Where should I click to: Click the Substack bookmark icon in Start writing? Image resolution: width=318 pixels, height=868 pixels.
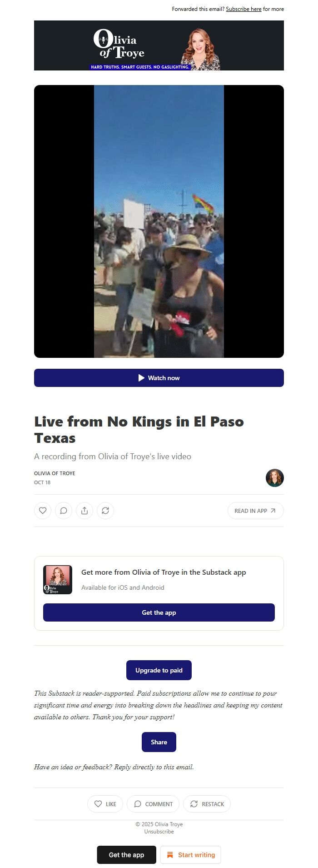click(x=170, y=855)
